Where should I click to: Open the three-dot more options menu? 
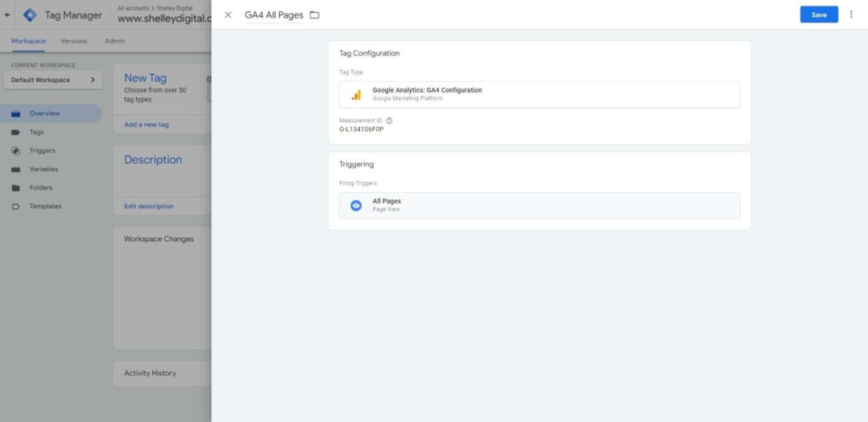[851, 15]
